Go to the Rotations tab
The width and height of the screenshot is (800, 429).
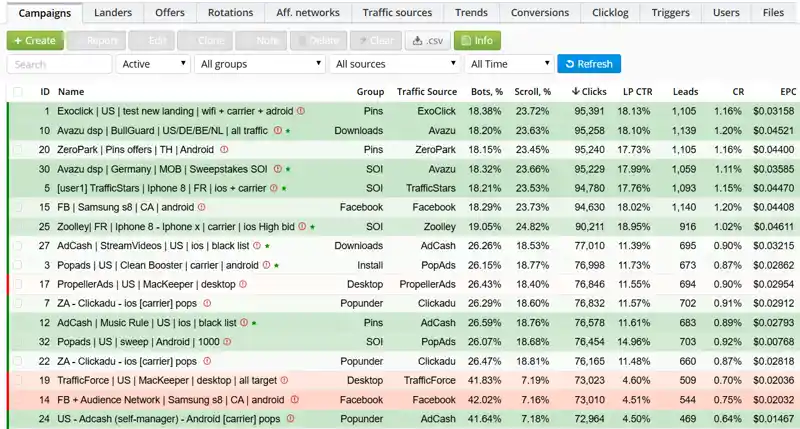click(x=230, y=12)
